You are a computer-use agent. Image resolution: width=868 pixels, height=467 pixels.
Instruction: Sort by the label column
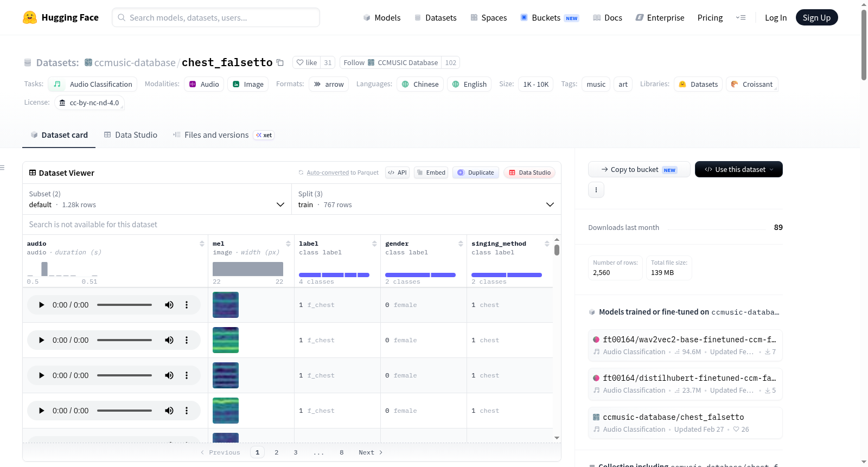(374, 244)
